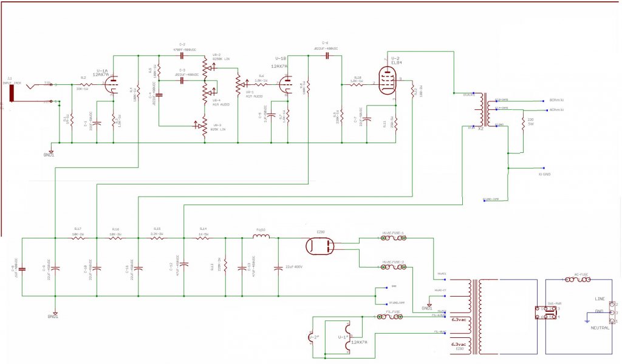622x364 pixels.
Task: Select the U-1B triode tube symbol
Action: click(x=286, y=84)
